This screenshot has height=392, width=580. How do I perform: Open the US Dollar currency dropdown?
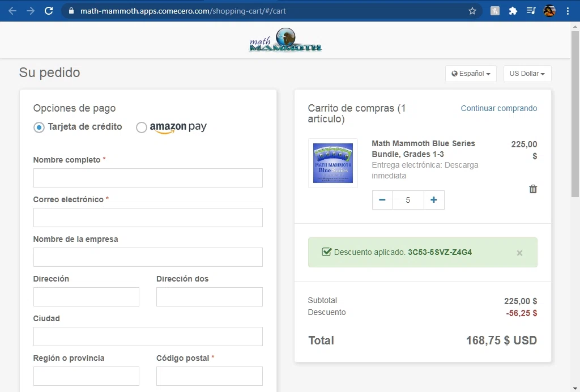tap(527, 74)
